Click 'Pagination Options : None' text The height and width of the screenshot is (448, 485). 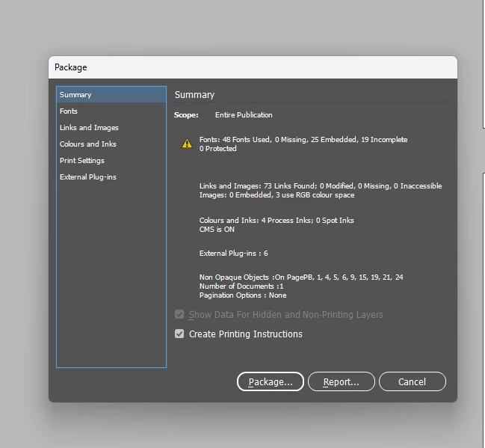click(x=243, y=295)
